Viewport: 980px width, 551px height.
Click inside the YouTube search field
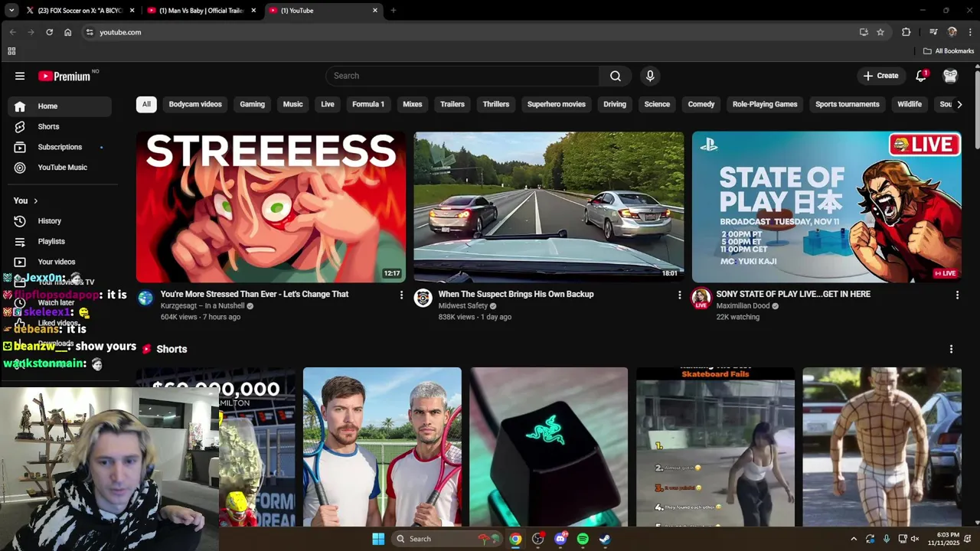[x=462, y=76]
